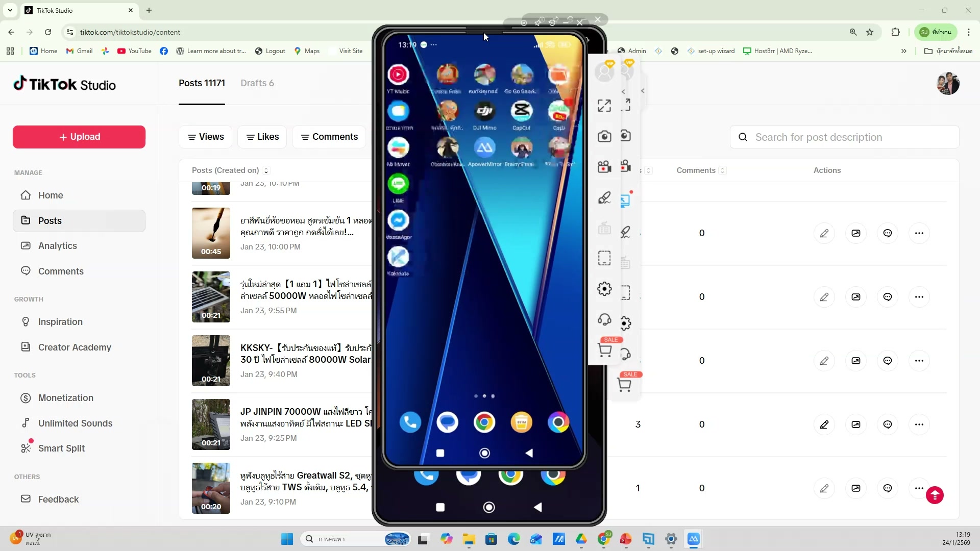Select the Smart Split tool
The image size is (980, 551).
(x=61, y=448)
